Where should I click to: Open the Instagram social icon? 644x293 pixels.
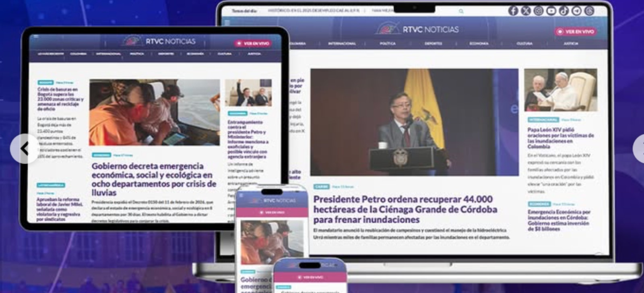[x=539, y=11]
